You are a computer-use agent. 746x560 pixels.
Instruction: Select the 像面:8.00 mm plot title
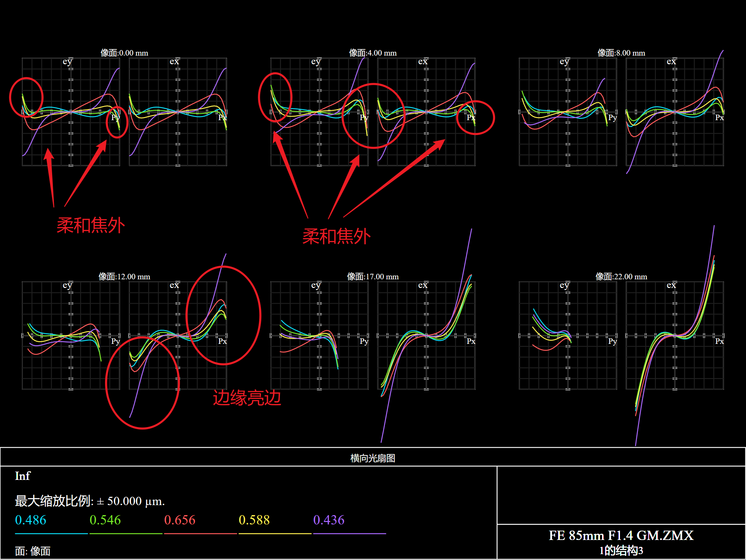coord(621,53)
